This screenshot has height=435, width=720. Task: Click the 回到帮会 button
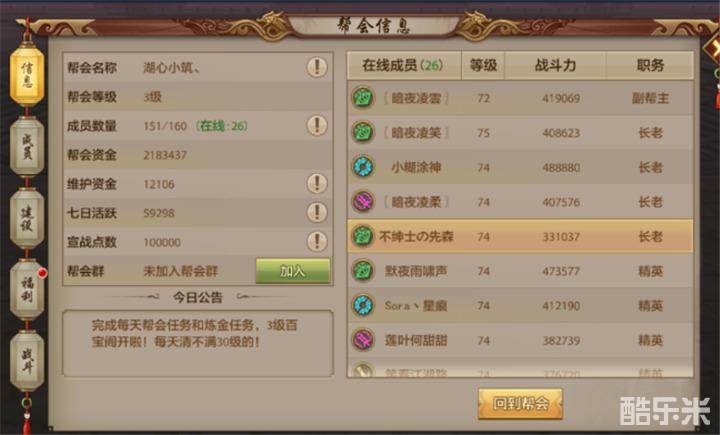point(520,404)
